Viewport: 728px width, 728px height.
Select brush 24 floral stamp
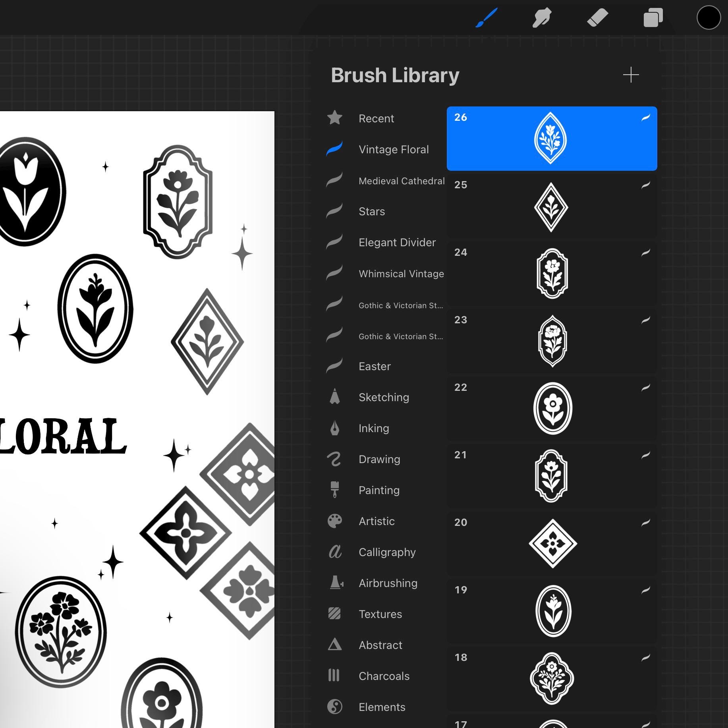(552, 274)
